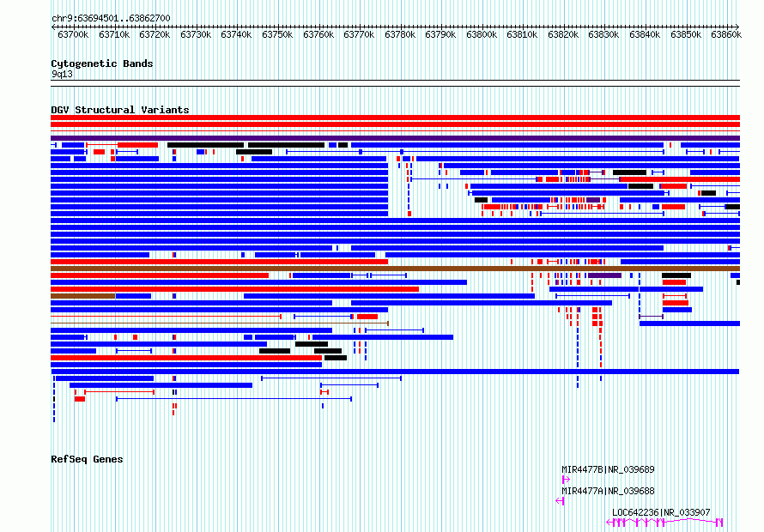Click the 63850k ruler label

[686, 34]
